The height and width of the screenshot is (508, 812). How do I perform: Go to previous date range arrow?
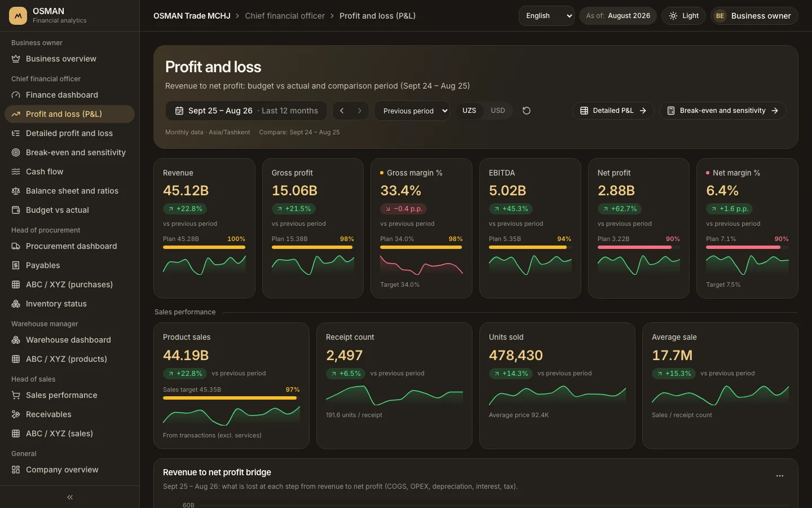342,111
